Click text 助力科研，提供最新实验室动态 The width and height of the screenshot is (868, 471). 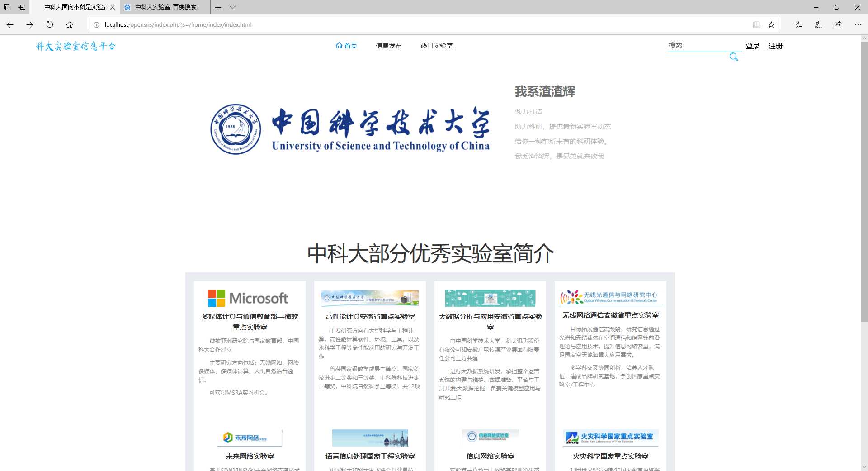(x=563, y=127)
